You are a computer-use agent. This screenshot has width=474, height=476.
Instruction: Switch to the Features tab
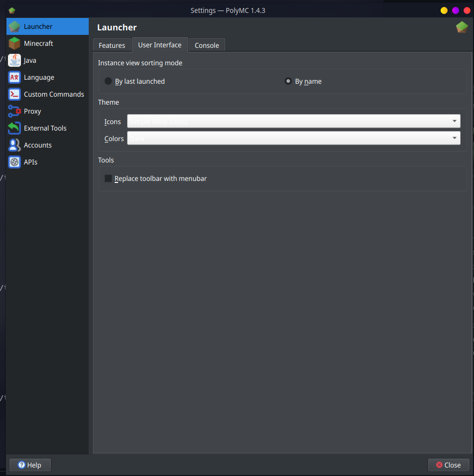point(112,45)
